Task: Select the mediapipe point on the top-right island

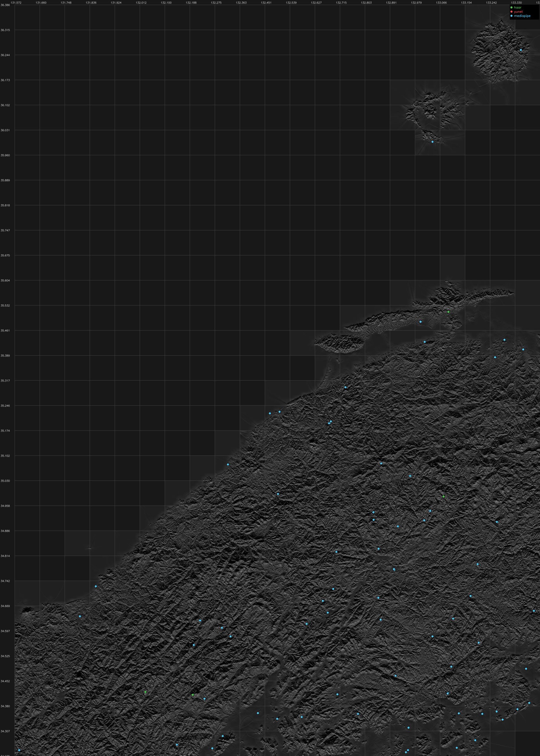Action: tap(521, 50)
